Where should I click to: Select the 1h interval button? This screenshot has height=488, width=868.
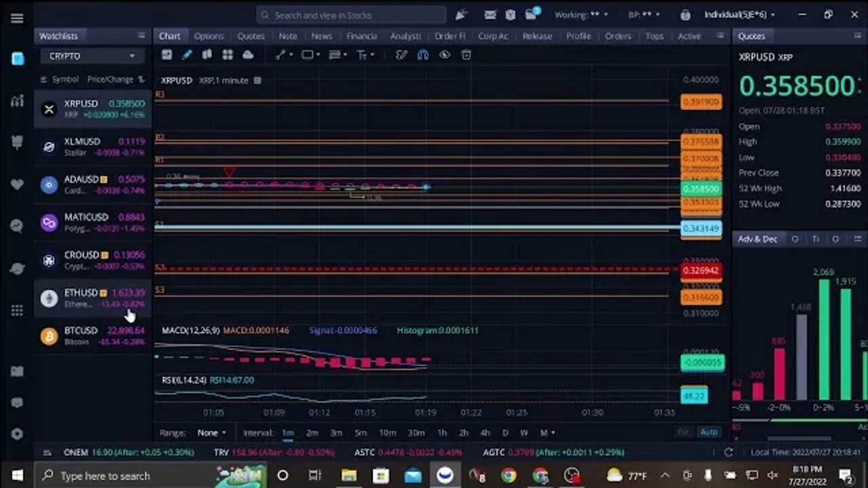point(442,432)
